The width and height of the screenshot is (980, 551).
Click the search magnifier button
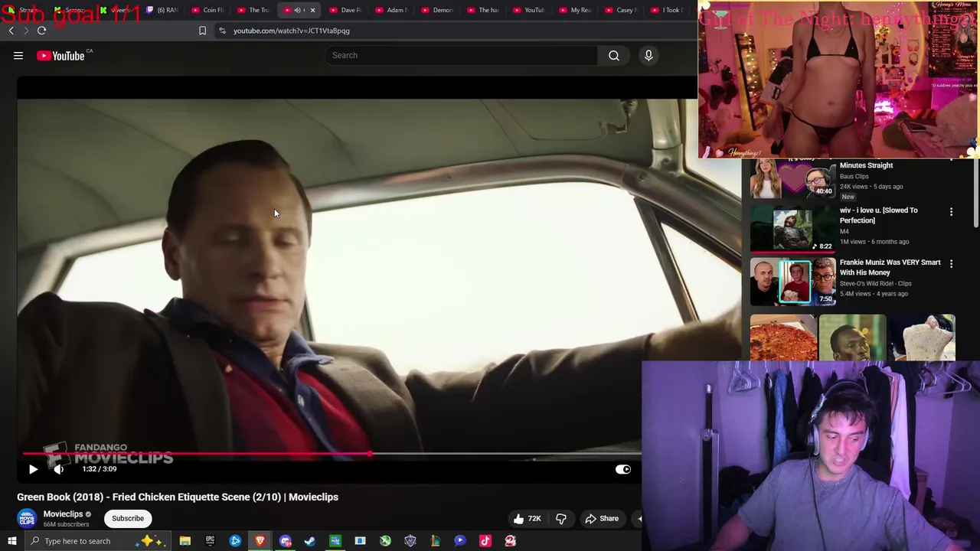614,55
